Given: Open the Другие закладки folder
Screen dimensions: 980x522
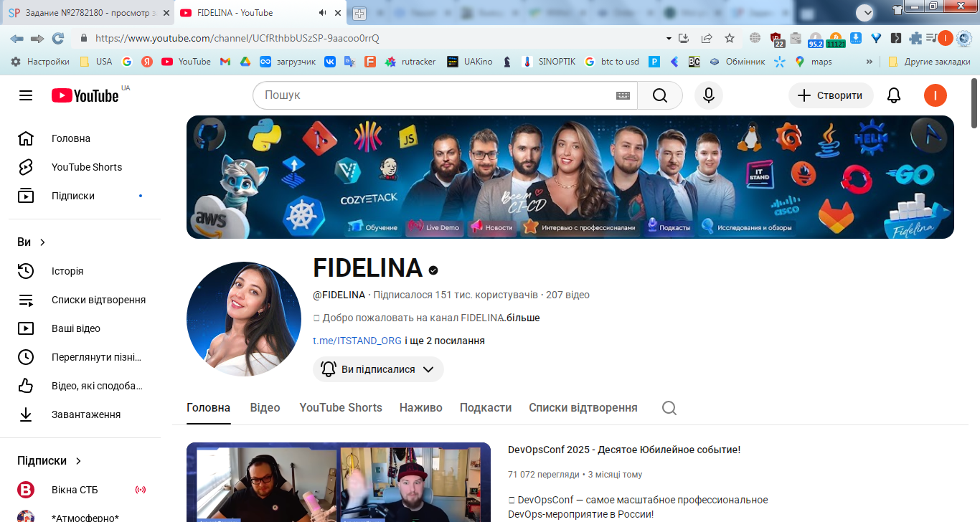Looking at the screenshot, I should pos(929,62).
